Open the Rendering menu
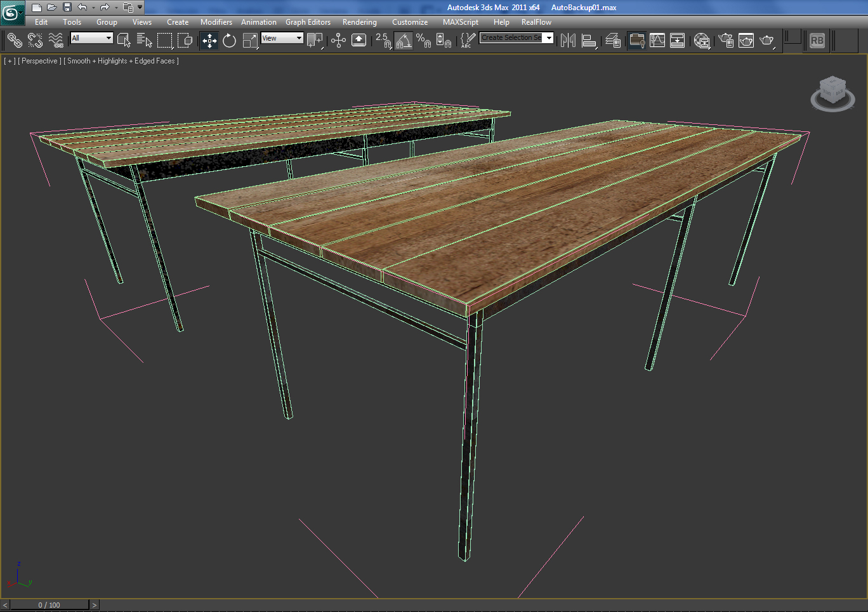 359,22
